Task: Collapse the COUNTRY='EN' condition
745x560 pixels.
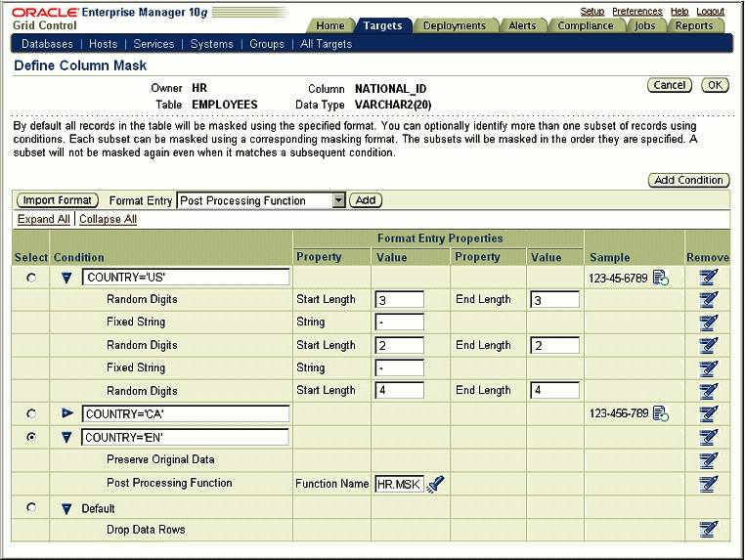Action: point(66,438)
